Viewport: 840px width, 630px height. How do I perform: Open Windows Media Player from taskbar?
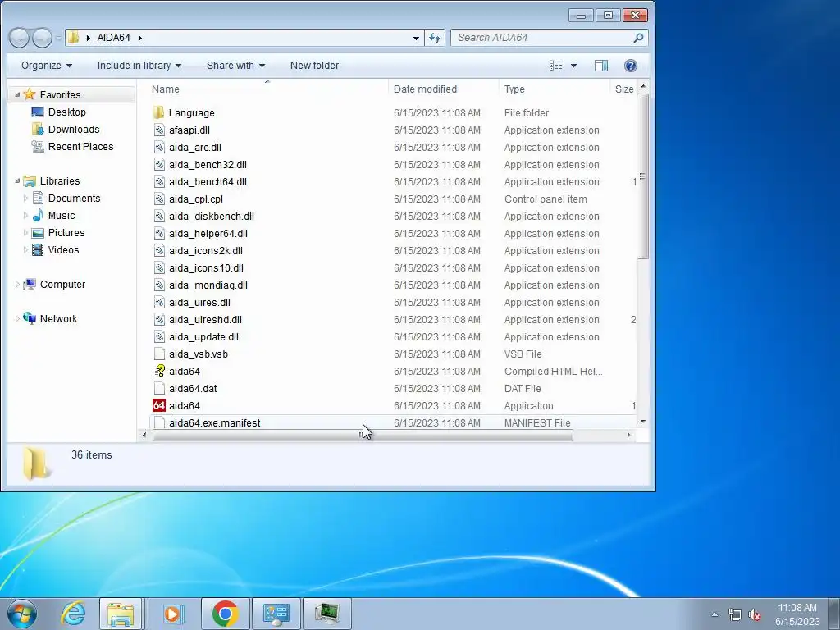click(172, 614)
